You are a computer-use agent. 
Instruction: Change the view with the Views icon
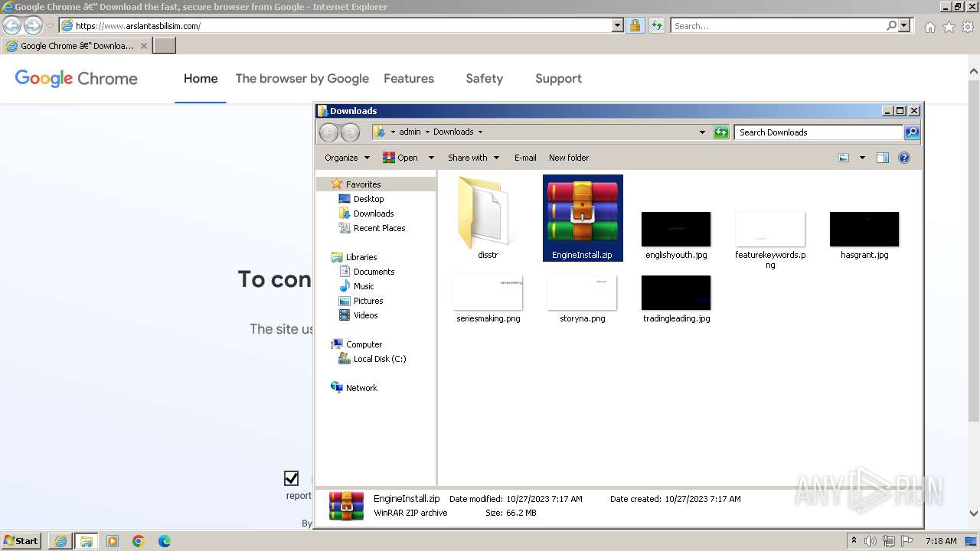[x=844, y=158]
